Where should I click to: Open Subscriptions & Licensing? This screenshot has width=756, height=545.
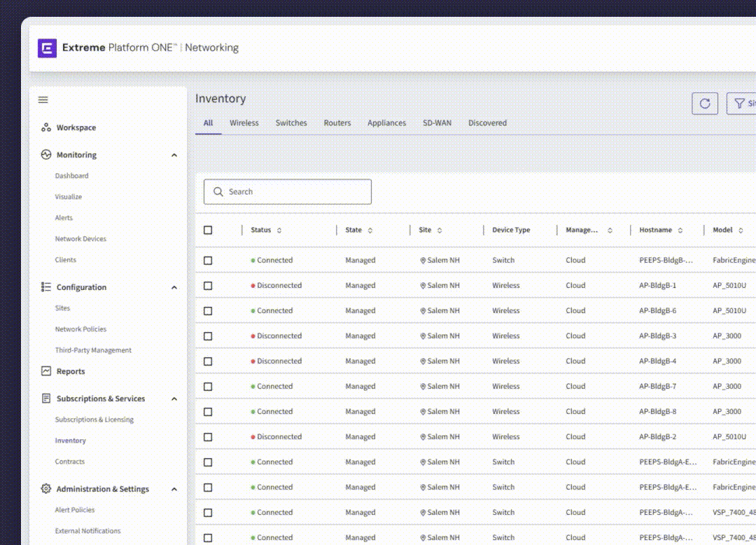pos(94,420)
